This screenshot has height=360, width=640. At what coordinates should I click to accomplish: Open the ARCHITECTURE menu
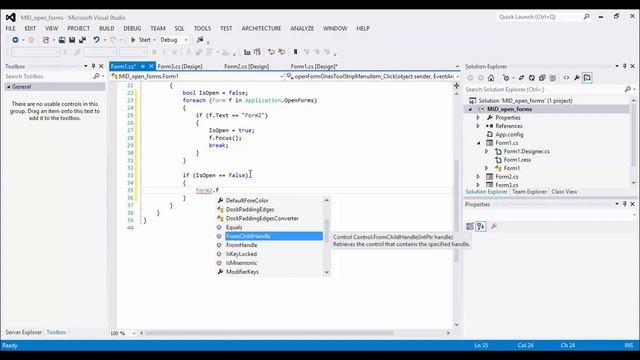click(x=261, y=28)
